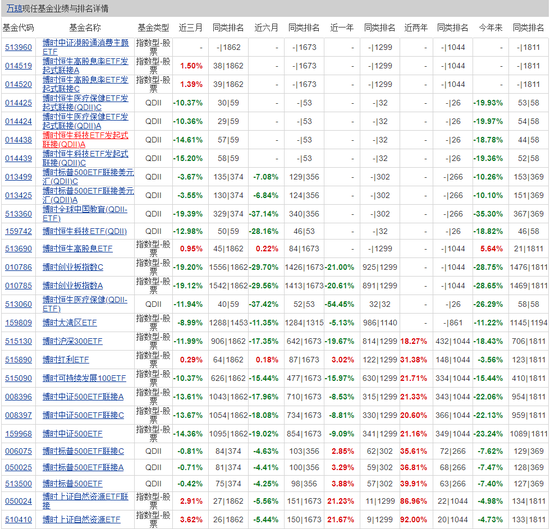550x529 pixels.
Task: Open fund code 014519 link
Action: click(x=19, y=66)
